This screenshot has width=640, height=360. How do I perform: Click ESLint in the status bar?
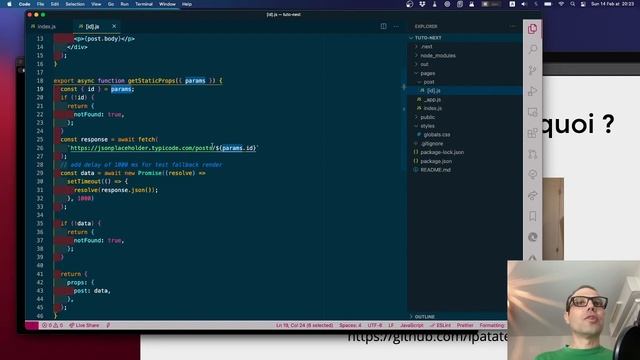(x=440, y=325)
